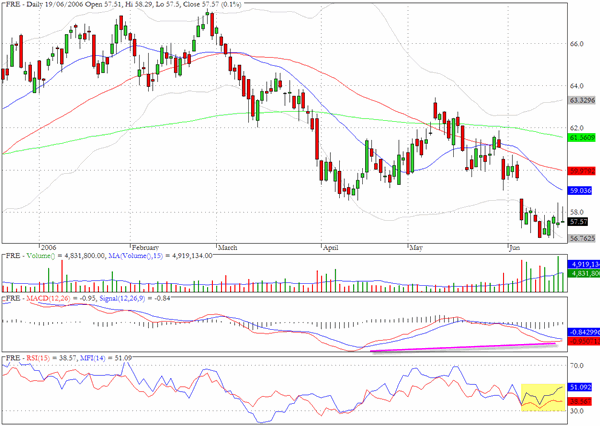Select the red 59.9792 moving average tag
The image size is (600, 426).
(x=582, y=171)
